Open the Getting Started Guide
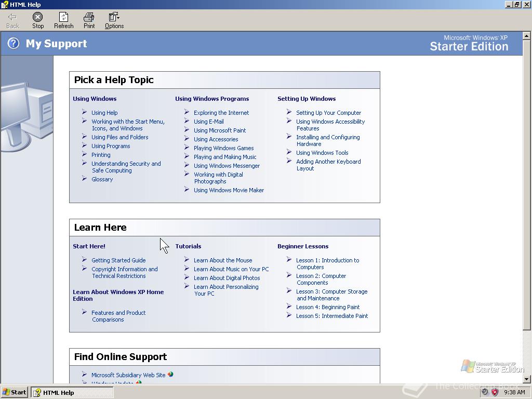This screenshot has width=532, height=399. [x=118, y=260]
